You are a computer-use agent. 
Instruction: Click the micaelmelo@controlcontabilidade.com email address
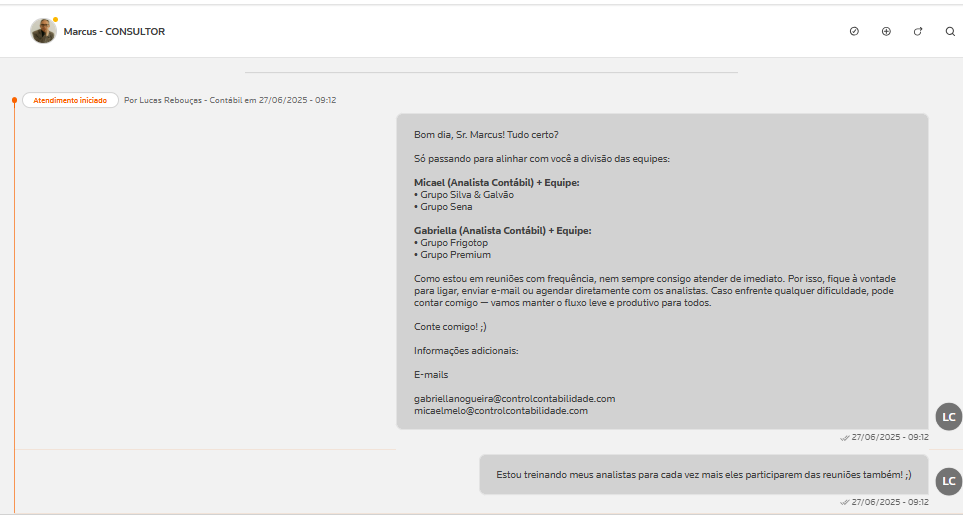pos(500,410)
